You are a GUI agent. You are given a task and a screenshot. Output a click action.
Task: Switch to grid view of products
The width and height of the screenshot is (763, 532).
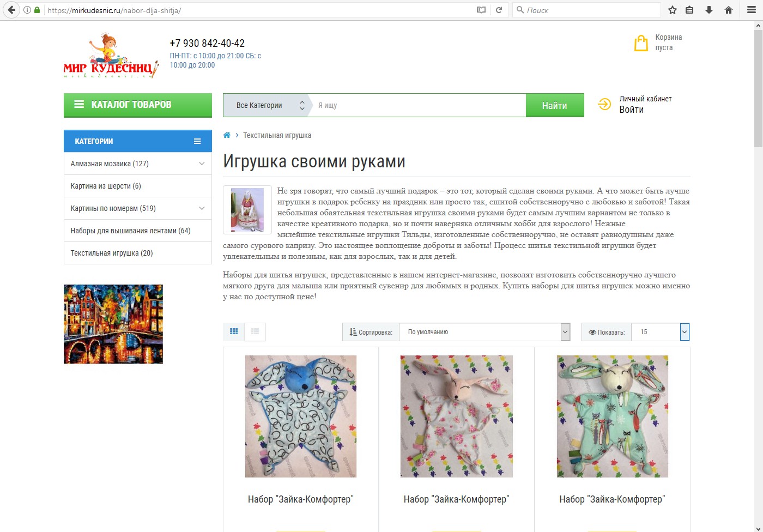(x=234, y=331)
